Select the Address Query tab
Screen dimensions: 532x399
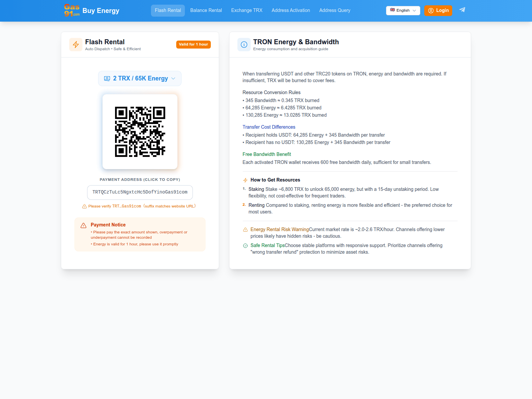click(x=335, y=11)
